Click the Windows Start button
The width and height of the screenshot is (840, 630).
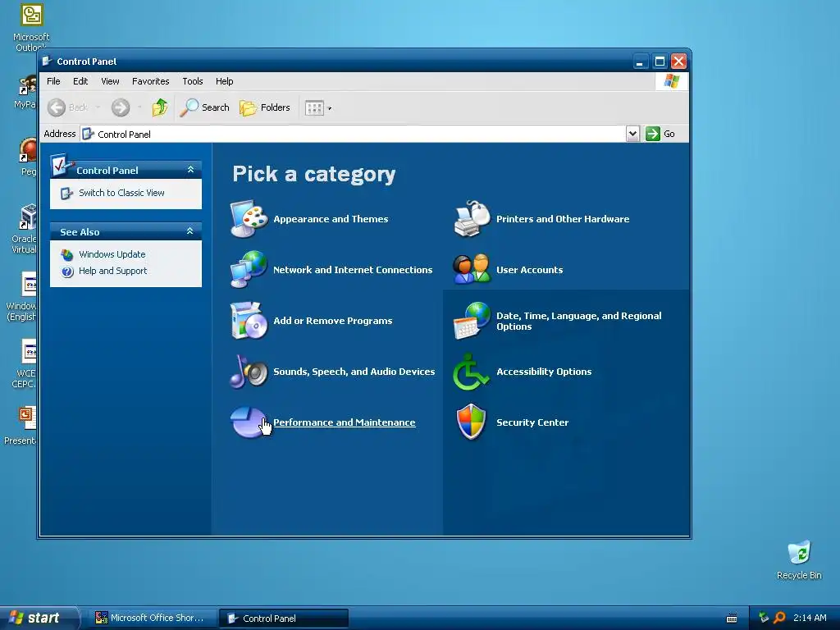pyautogui.click(x=39, y=618)
